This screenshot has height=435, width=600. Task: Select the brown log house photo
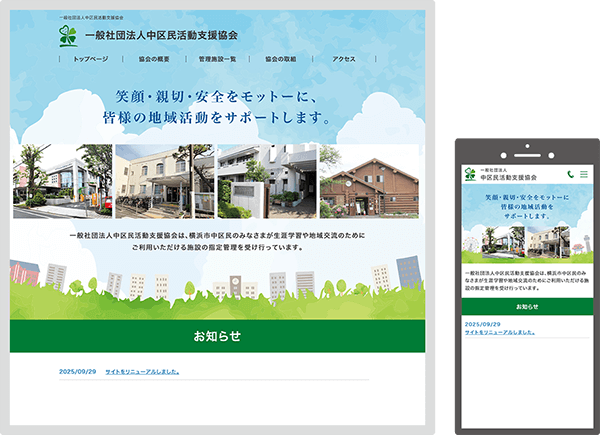369,181
